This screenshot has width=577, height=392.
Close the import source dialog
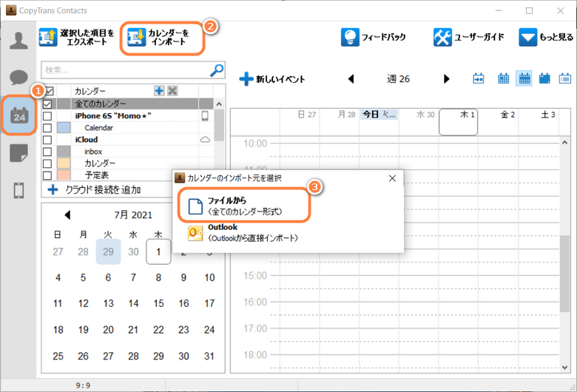tap(392, 178)
